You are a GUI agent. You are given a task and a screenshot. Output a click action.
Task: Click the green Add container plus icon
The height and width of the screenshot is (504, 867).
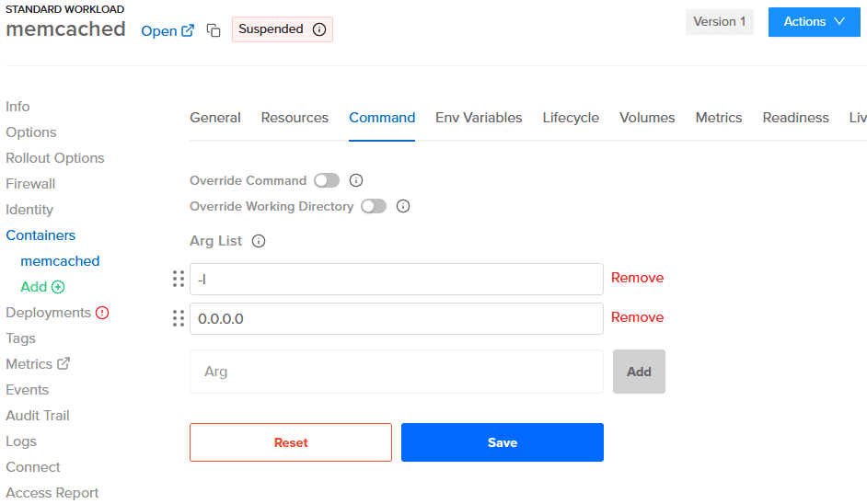point(58,287)
